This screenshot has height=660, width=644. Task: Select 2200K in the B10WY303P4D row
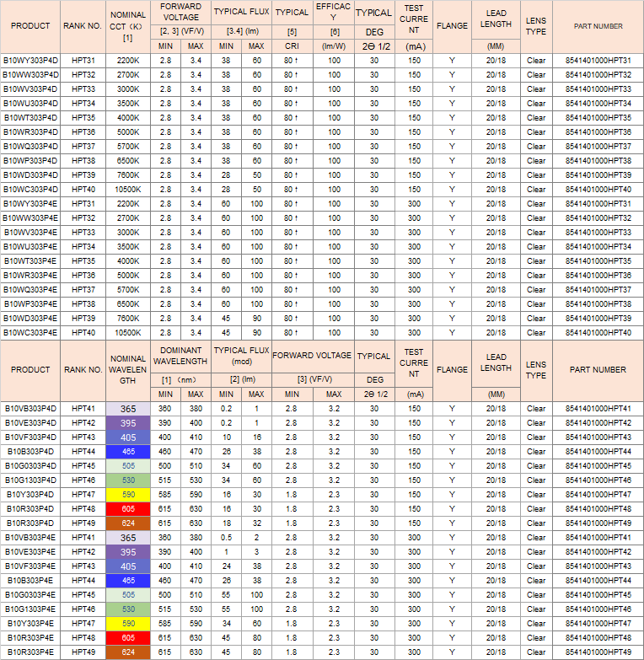pyautogui.click(x=128, y=61)
